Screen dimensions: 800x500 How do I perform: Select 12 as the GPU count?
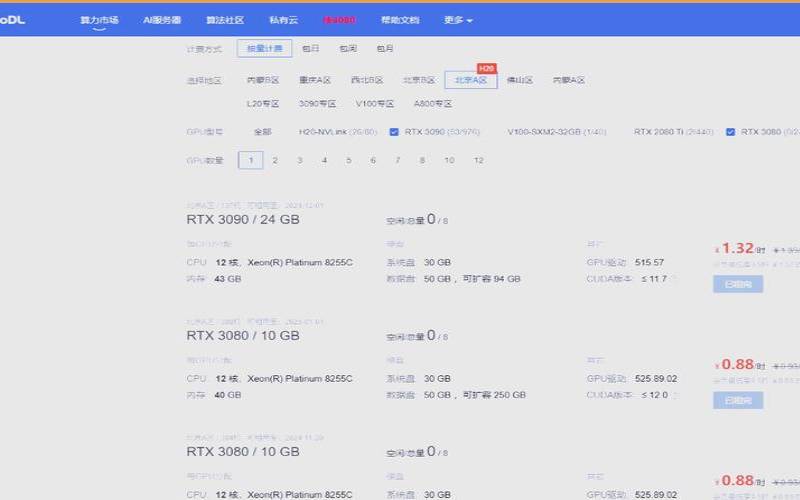click(478, 160)
